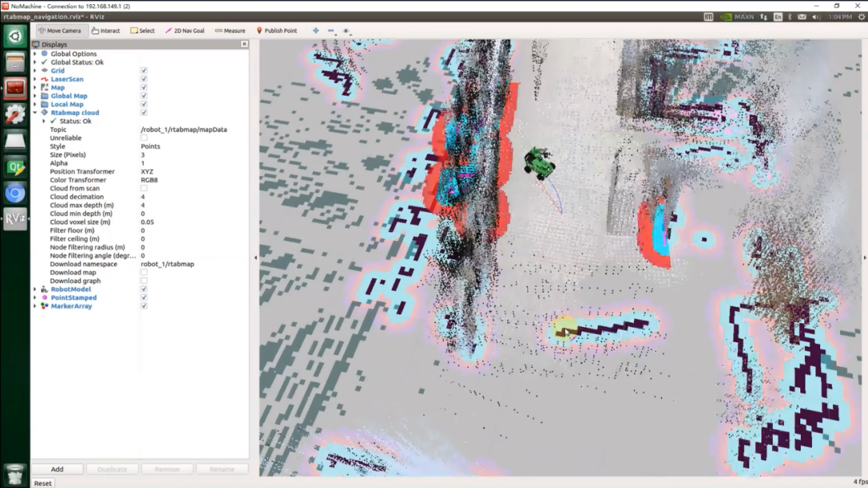The height and width of the screenshot is (488, 868).
Task: Expand the Global Map group
Action: tap(35, 96)
